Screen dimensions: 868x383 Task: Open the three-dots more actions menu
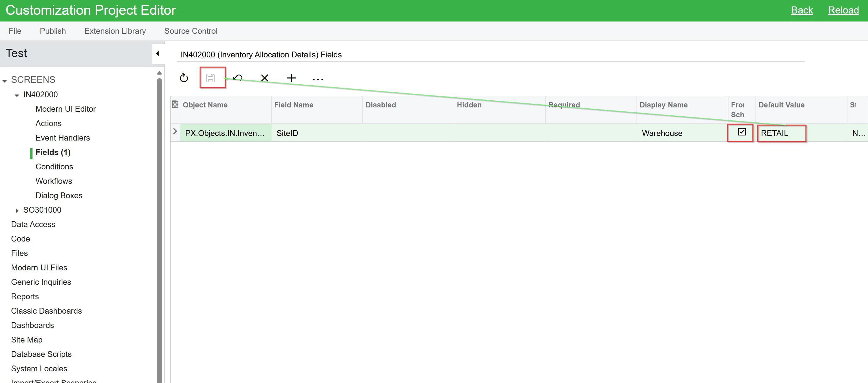(318, 79)
